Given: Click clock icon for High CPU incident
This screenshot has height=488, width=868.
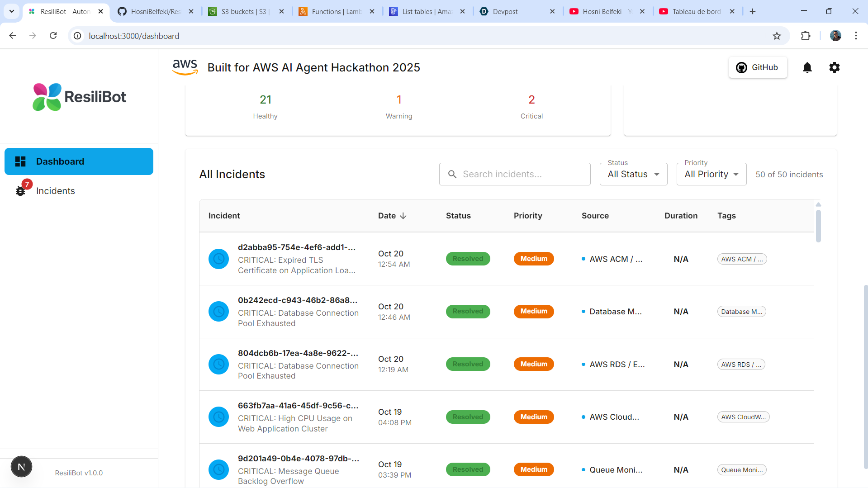Looking at the screenshot, I should point(218,417).
